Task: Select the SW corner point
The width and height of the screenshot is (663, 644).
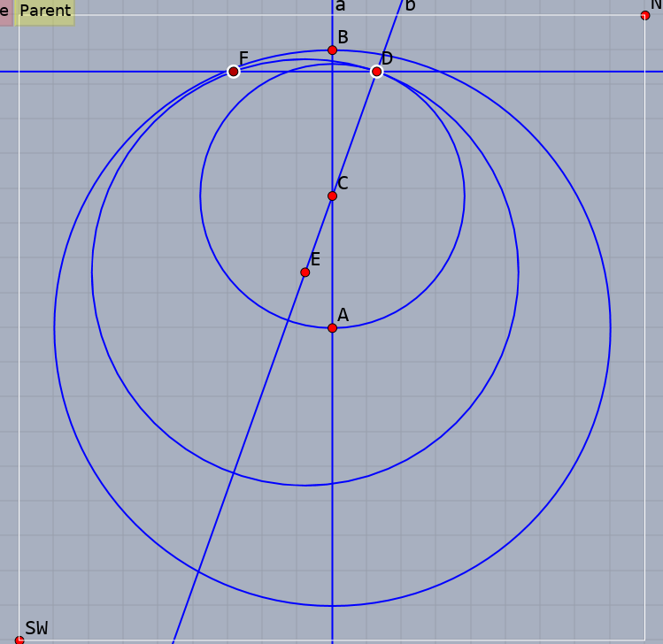Action: pos(19,640)
